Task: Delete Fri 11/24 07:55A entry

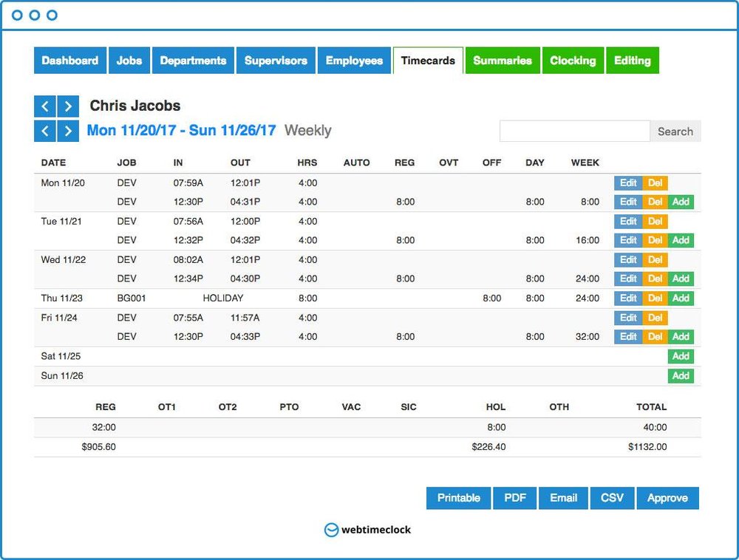Action: pos(655,318)
